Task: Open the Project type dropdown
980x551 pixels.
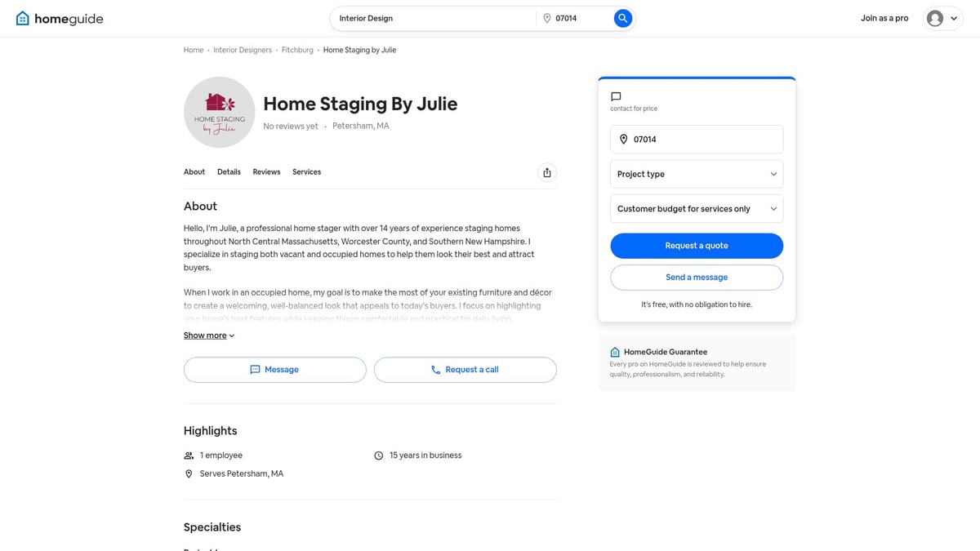Action: point(697,174)
